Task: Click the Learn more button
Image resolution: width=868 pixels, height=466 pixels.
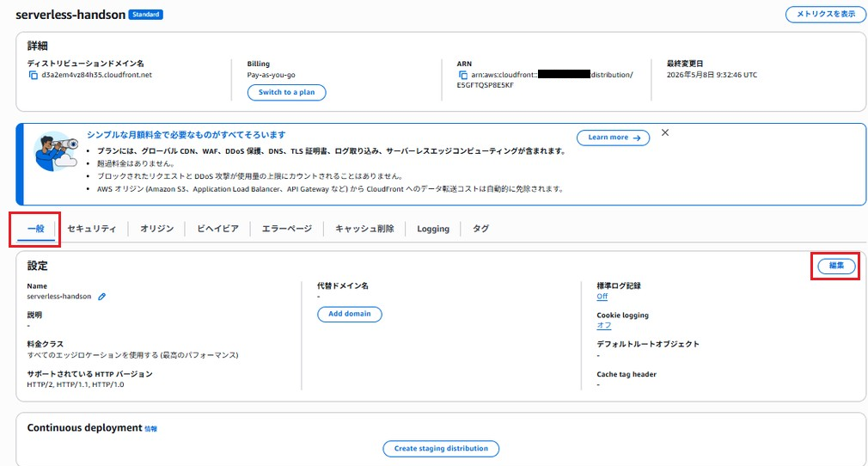Action: click(x=613, y=138)
